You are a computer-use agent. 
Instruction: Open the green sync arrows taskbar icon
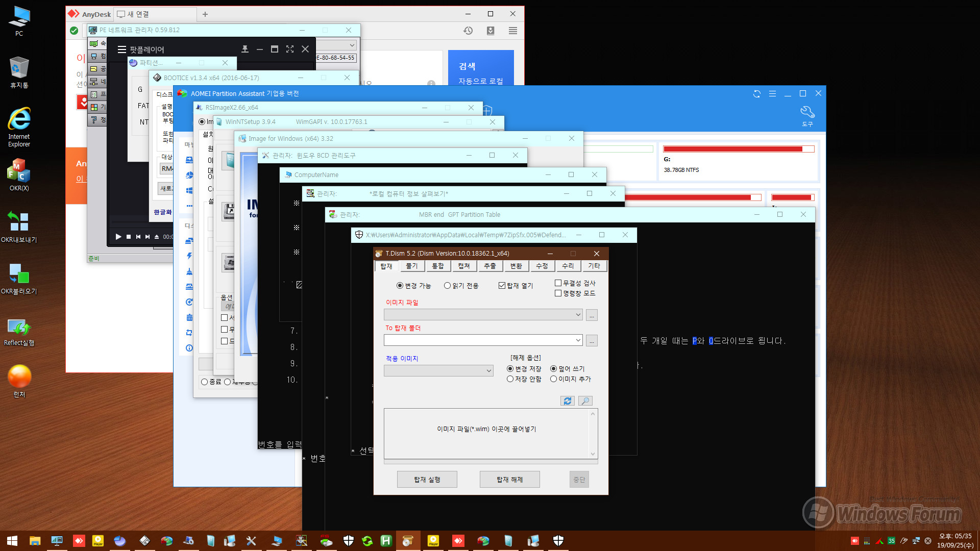(367, 541)
